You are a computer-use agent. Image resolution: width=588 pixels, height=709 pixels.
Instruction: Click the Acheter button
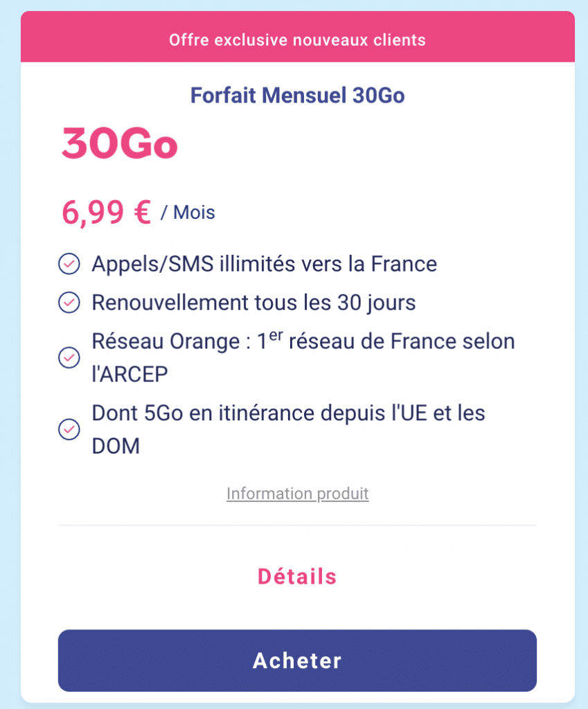[297, 660]
